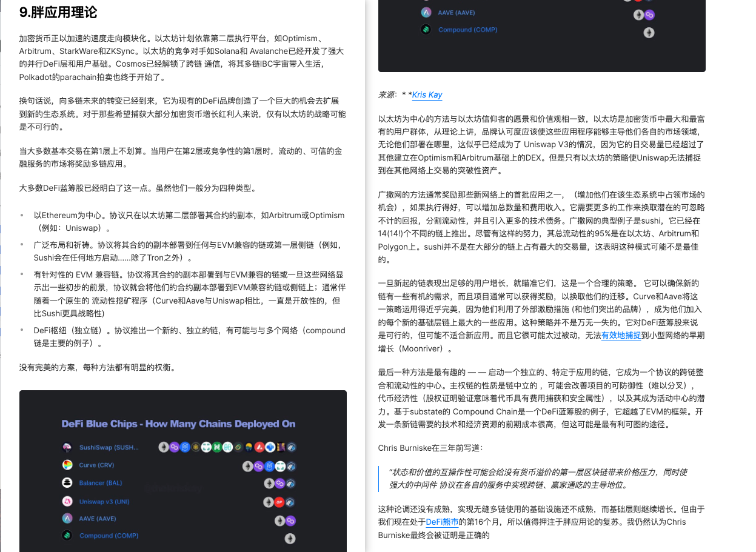Click the paragraph starting 最后一种方法是最有趣的
The width and height of the screenshot is (756, 552).
pyautogui.click(x=541, y=398)
